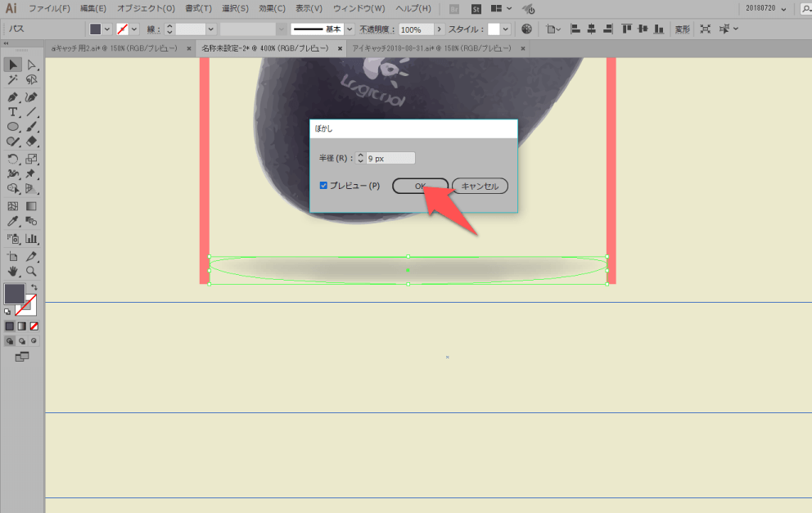The image size is (812, 513).
Task: Choose the Lasso tool
Action: pos(32,79)
